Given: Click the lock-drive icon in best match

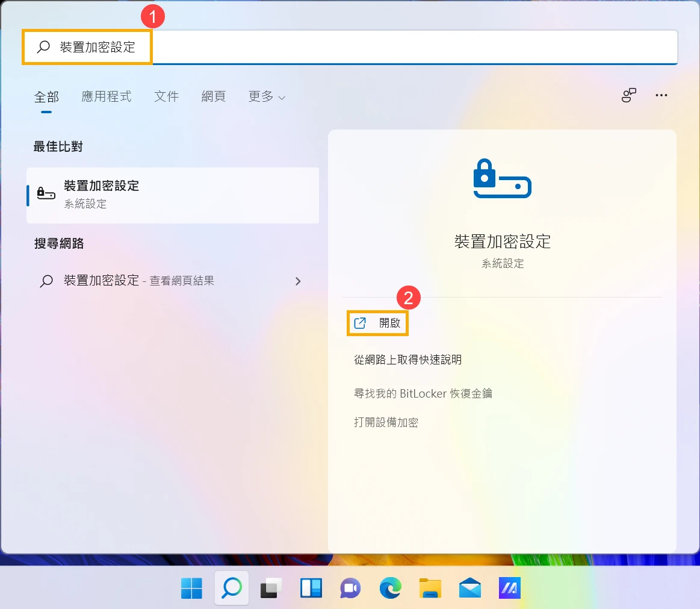Looking at the screenshot, I should (x=46, y=193).
